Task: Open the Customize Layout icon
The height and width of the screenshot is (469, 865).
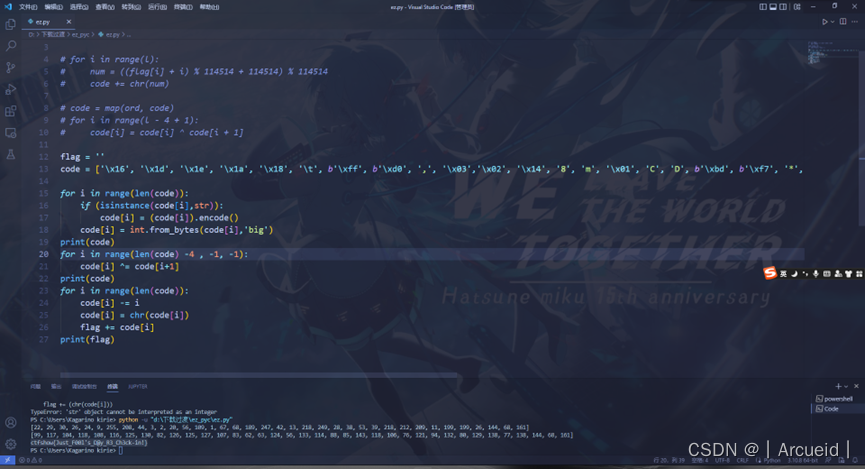Action: click(797, 7)
